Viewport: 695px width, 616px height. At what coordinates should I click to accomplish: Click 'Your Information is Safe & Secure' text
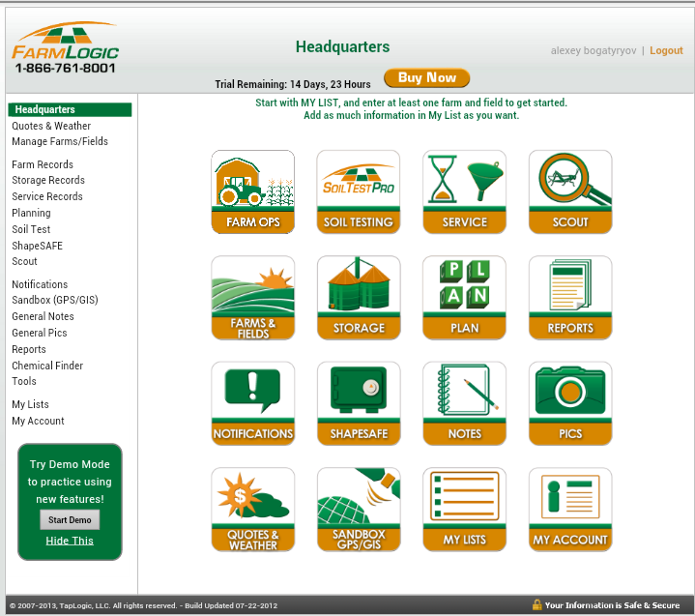612,605
